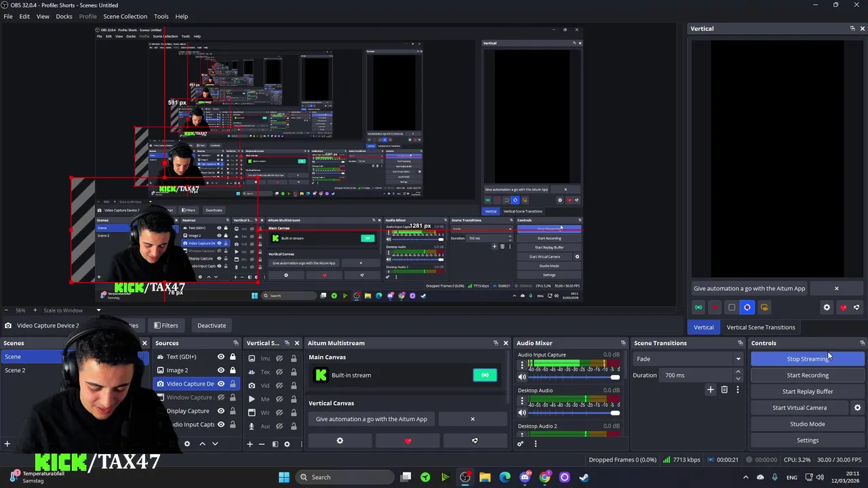
Task: Delete the scene transition with trash icon
Action: tap(724, 390)
